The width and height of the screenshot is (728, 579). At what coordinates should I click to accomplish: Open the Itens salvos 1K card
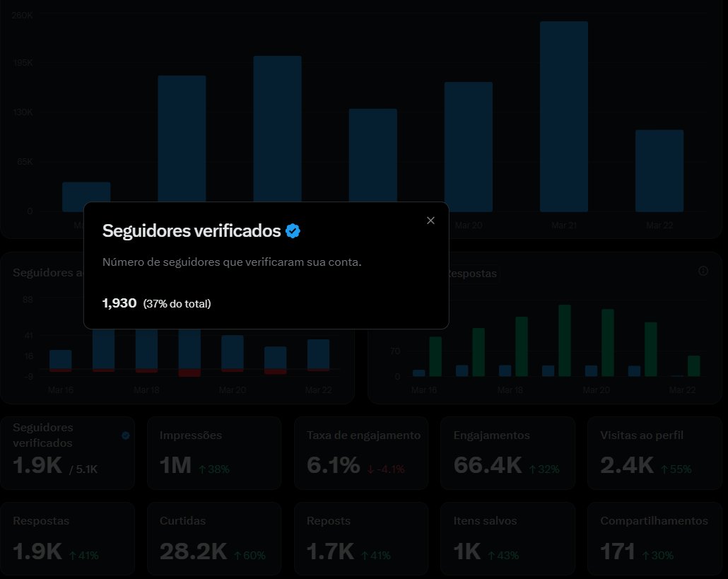click(x=508, y=539)
